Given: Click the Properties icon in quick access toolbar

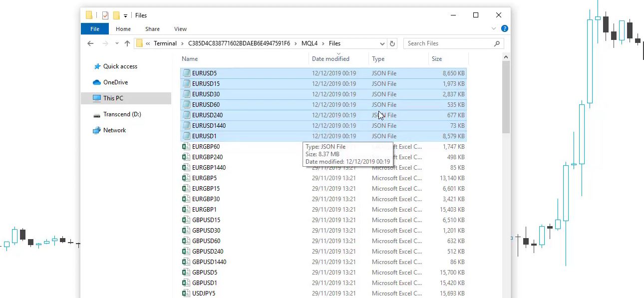Looking at the screenshot, I should pyautogui.click(x=104, y=15).
